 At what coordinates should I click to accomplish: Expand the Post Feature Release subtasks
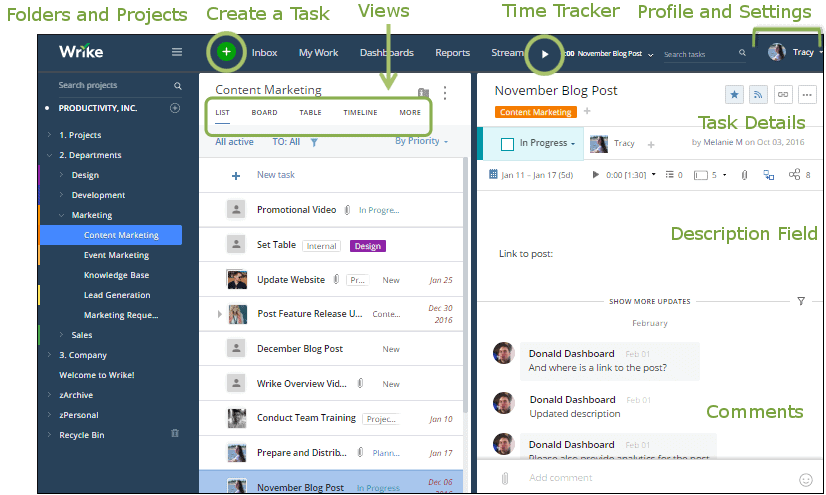pyautogui.click(x=219, y=314)
